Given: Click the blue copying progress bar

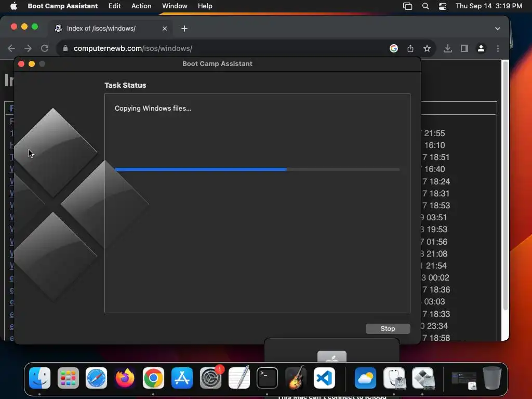Looking at the screenshot, I should click(257, 169).
